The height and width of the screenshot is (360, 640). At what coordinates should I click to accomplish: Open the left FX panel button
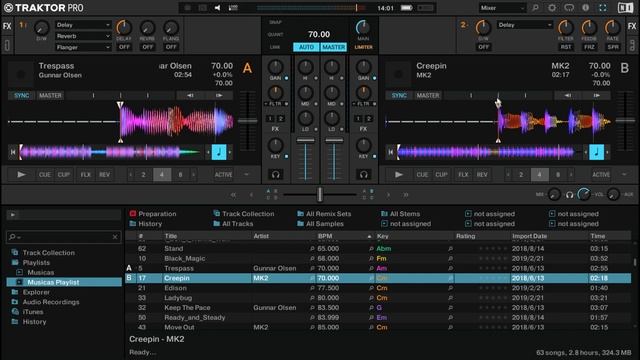tap(7, 26)
